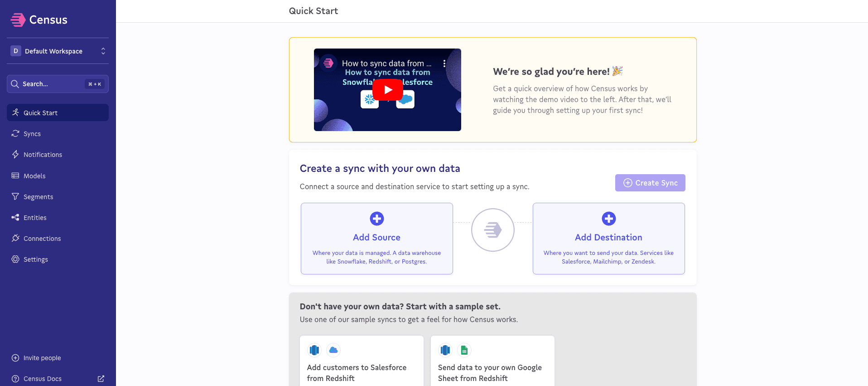The height and width of the screenshot is (386, 868).
Task: Click the Salesforce cloud icon on the sample card
Action: click(x=333, y=350)
